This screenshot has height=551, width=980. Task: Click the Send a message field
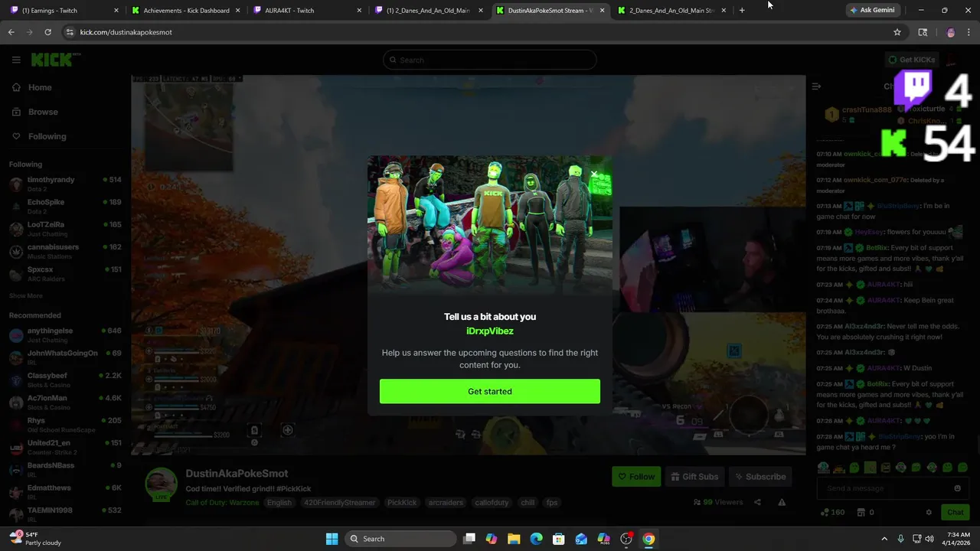[x=884, y=488]
